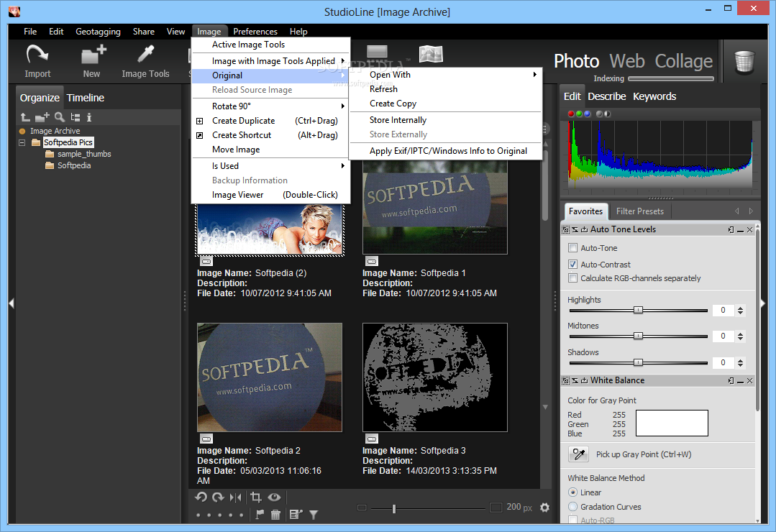Select Gradation Curves white balance method
Viewport: 776px width, 532px height.
point(572,507)
